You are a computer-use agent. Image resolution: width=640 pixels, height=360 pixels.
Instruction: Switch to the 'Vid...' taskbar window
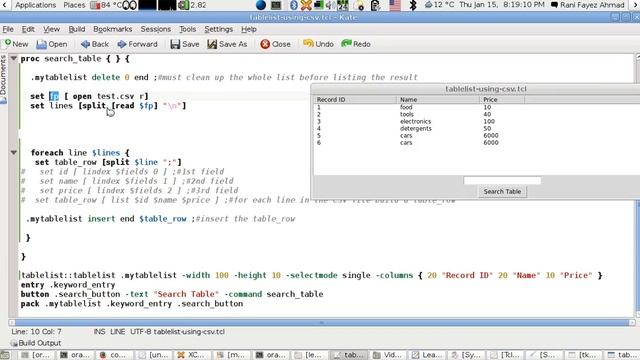(x=387, y=355)
